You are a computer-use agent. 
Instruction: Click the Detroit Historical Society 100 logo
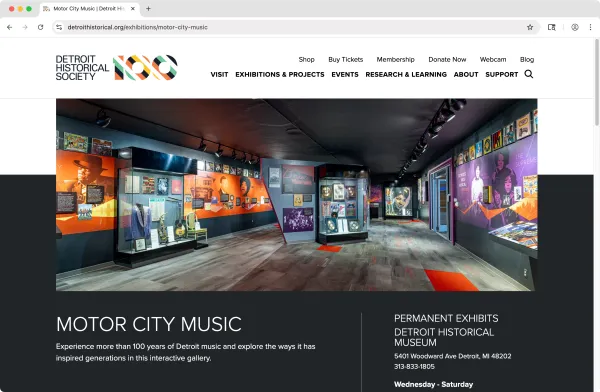pos(116,68)
